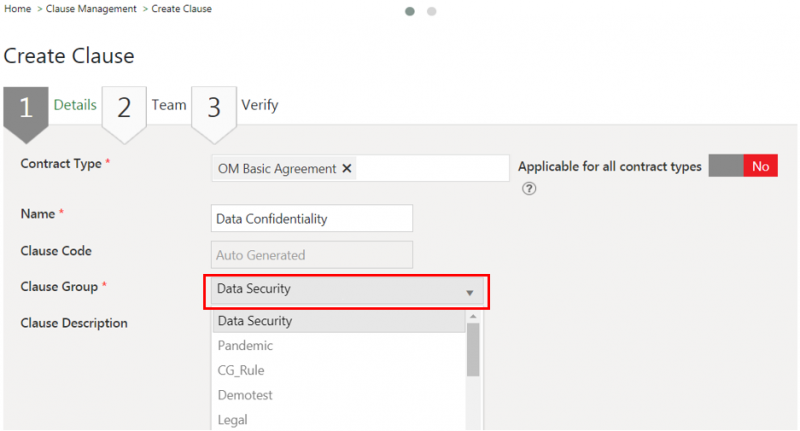Screen dimensions: 800x431
Task: Toggle Applicable for all contract types switch
Action: coord(742,167)
